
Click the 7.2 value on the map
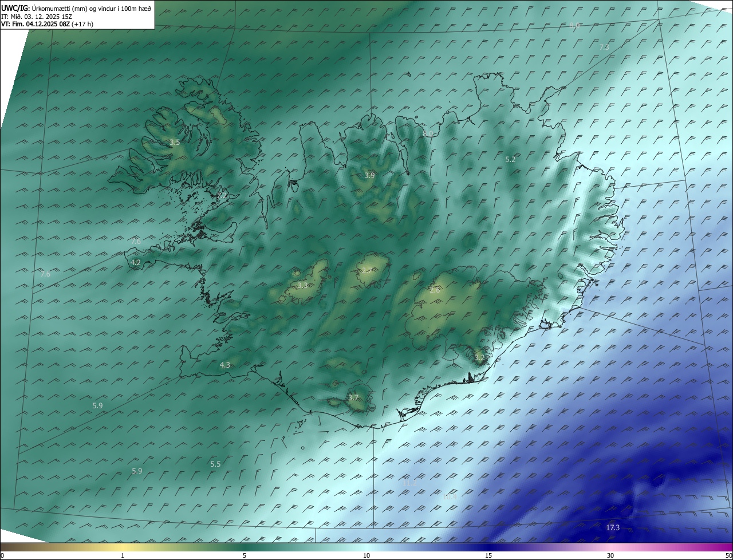[x=222, y=196]
